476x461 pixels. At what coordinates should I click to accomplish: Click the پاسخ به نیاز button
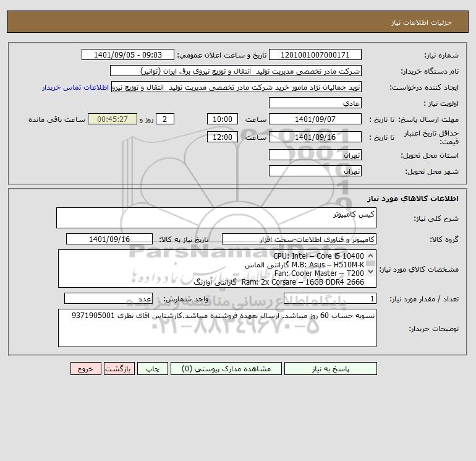click(x=330, y=369)
